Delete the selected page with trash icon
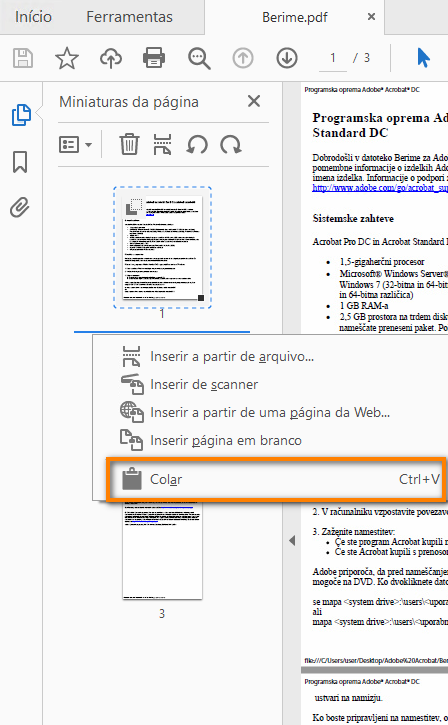Image resolution: width=448 pixels, height=725 pixels. click(x=129, y=144)
